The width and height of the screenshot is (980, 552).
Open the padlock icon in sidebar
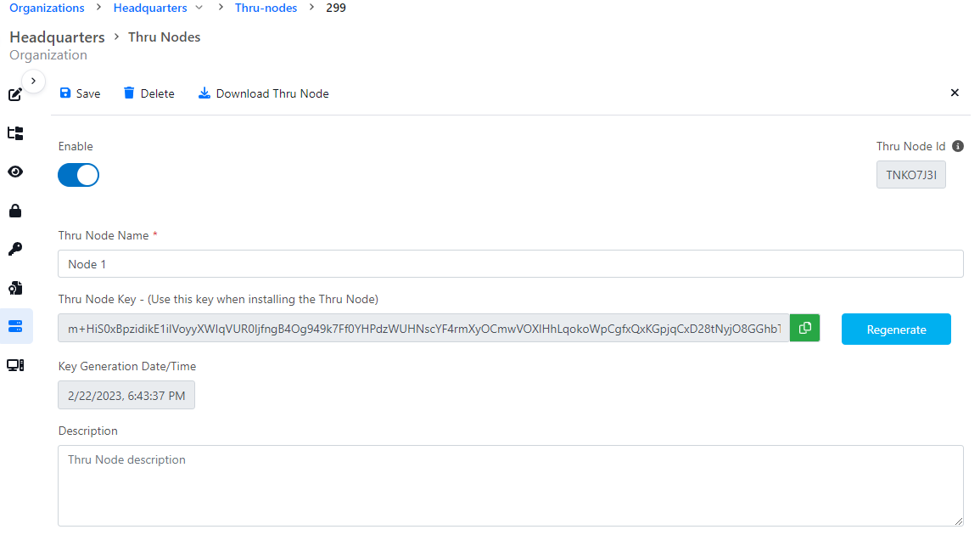coord(15,211)
